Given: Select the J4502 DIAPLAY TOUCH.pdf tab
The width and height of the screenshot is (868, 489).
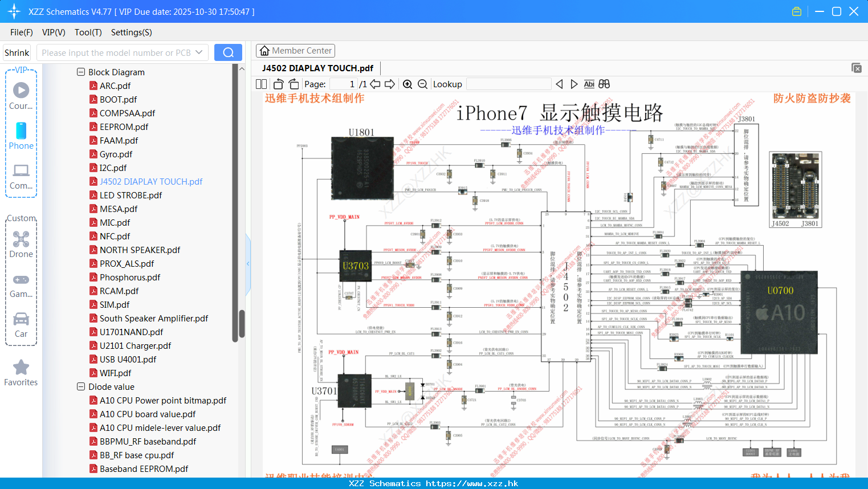Looking at the screenshot, I should coord(317,68).
